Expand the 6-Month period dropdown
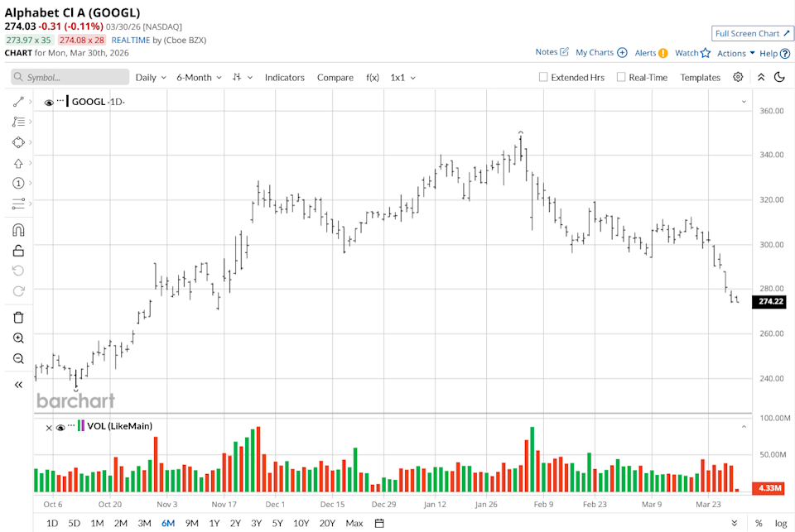 pyautogui.click(x=199, y=77)
